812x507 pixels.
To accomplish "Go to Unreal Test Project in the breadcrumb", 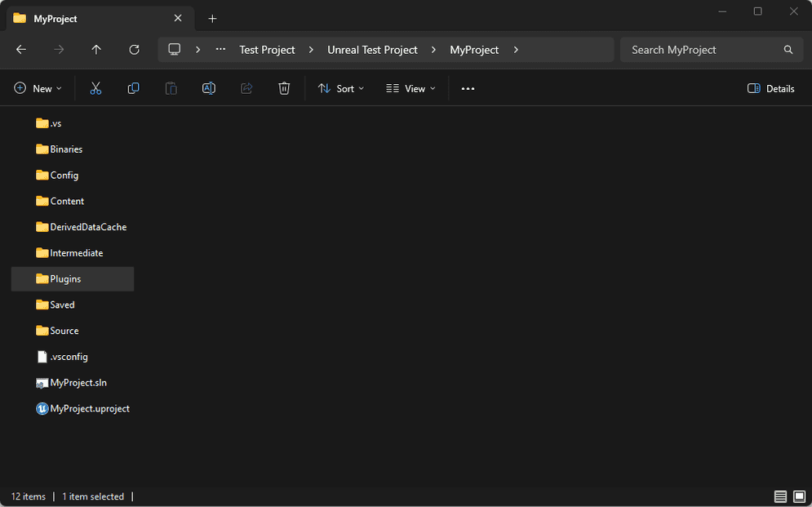I will click(372, 49).
